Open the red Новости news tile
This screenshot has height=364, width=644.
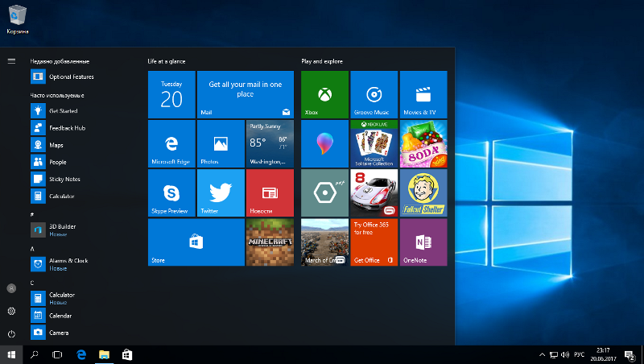pos(270,193)
